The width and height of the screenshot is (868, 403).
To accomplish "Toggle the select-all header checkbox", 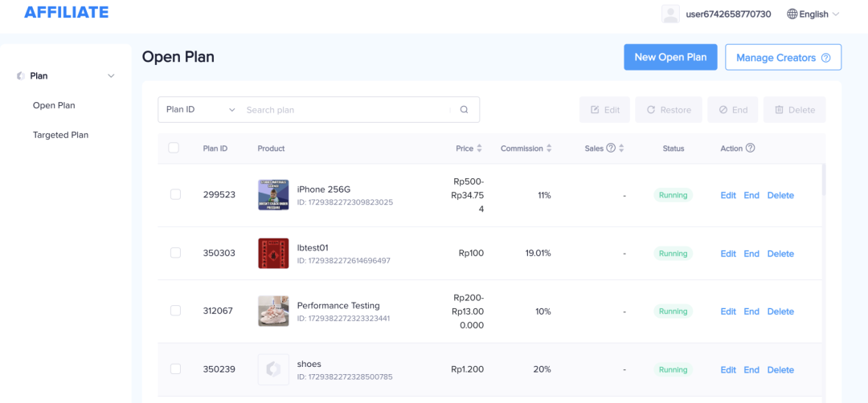I will point(174,148).
